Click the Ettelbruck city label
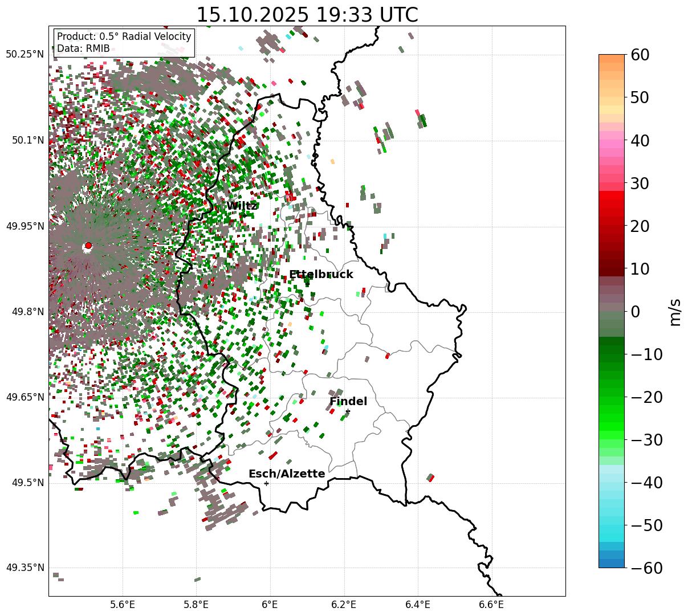This screenshot has width=688, height=616. (x=321, y=275)
